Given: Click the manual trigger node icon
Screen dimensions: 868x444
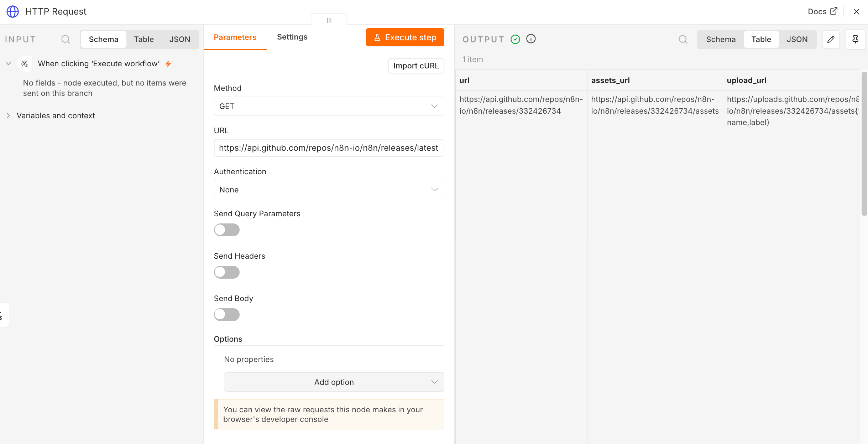Looking at the screenshot, I should click(x=25, y=64).
